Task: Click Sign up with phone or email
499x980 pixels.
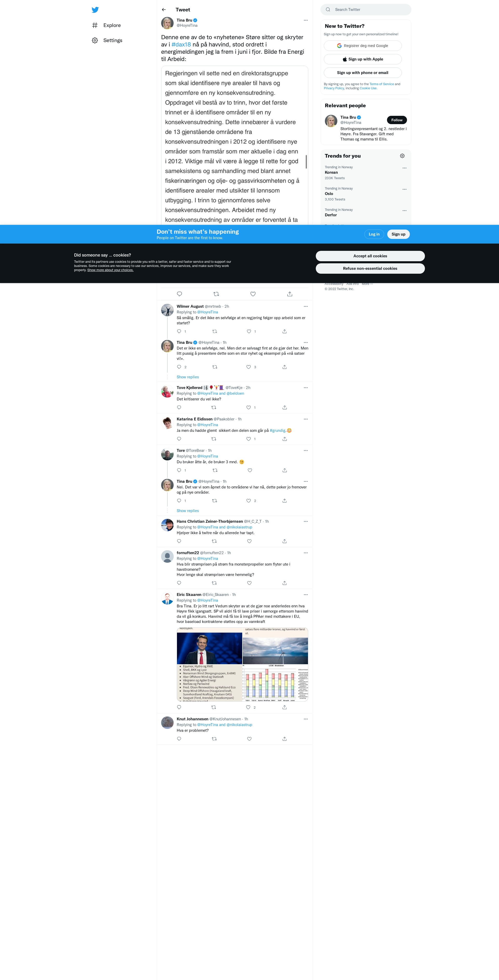Action: coord(362,73)
